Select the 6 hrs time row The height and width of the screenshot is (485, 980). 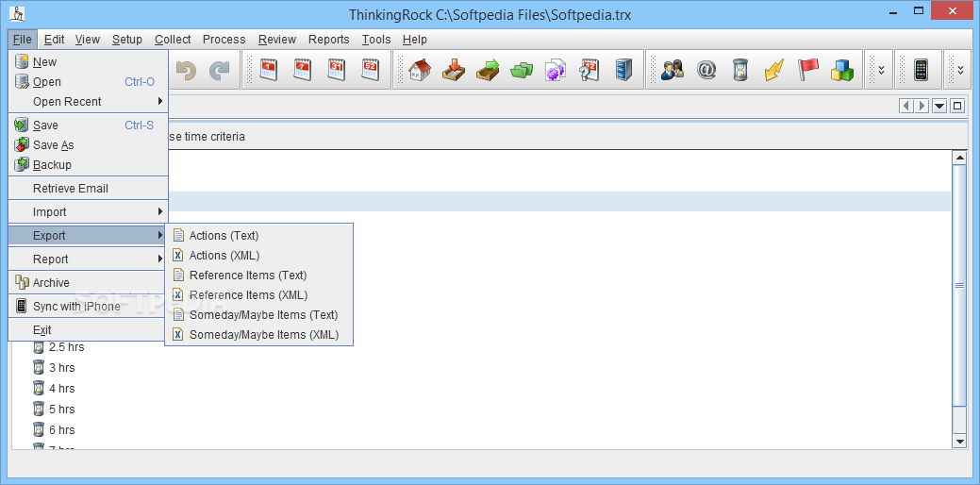[54, 430]
